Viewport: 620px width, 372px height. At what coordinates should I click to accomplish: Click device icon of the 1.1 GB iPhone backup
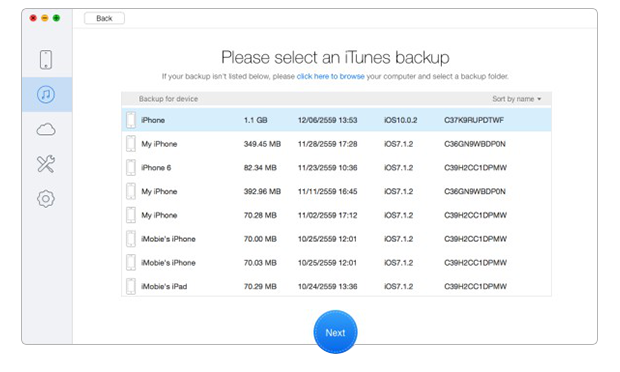point(131,120)
